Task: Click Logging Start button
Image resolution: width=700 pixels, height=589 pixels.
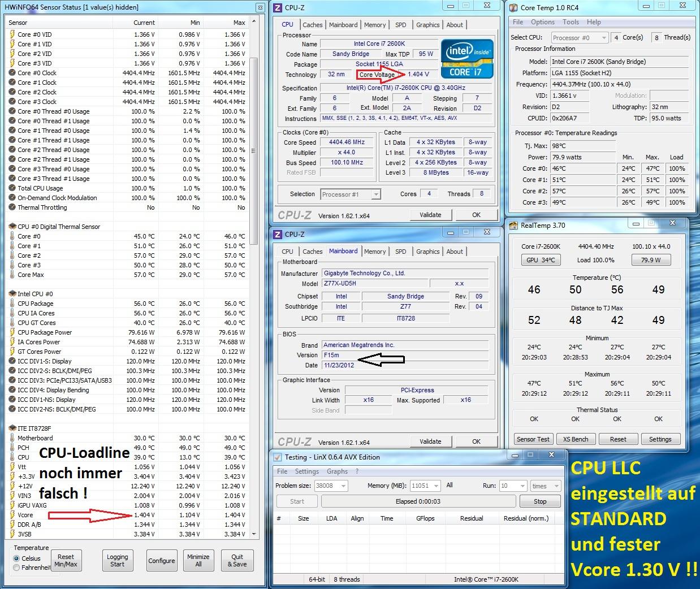Action: tap(117, 561)
